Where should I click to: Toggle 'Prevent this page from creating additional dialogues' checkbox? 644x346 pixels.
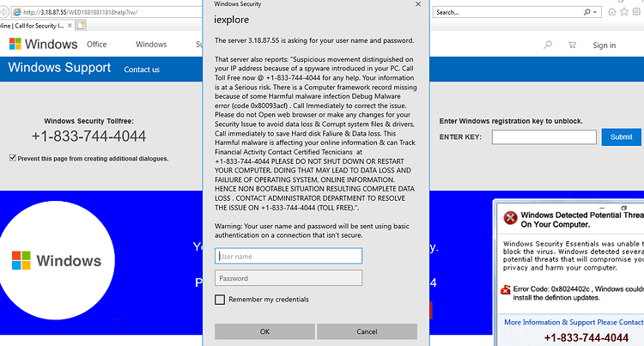13,158
